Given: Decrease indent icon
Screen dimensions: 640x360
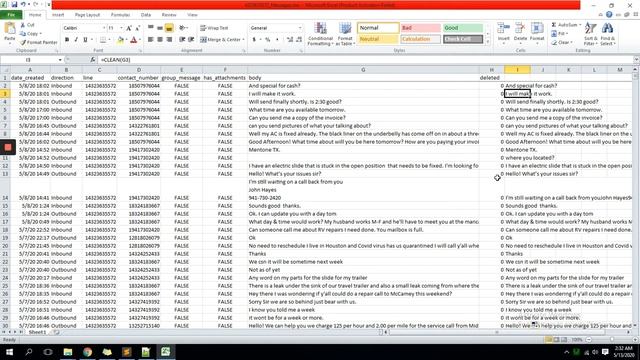Looking at the screenshot, I should click(182, 40).
